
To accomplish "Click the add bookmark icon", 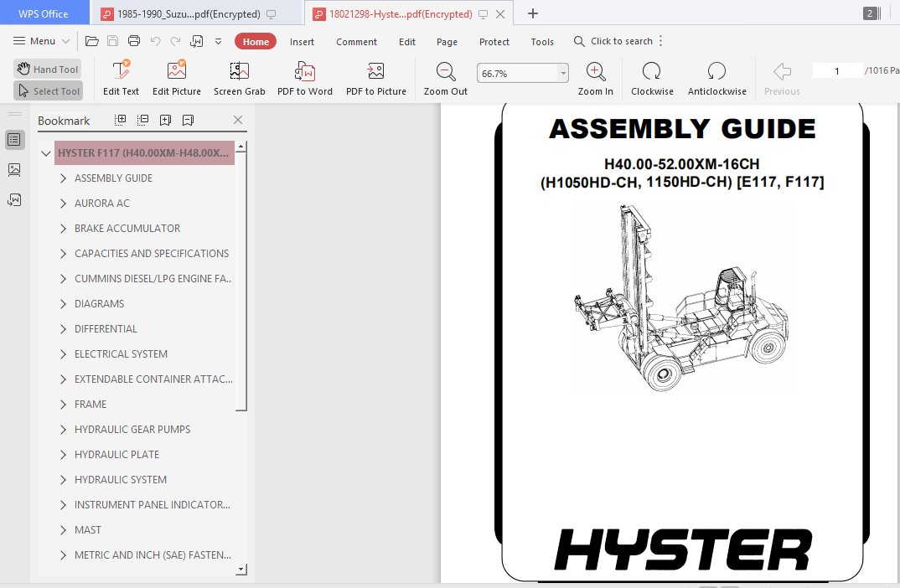I will 165,119.
